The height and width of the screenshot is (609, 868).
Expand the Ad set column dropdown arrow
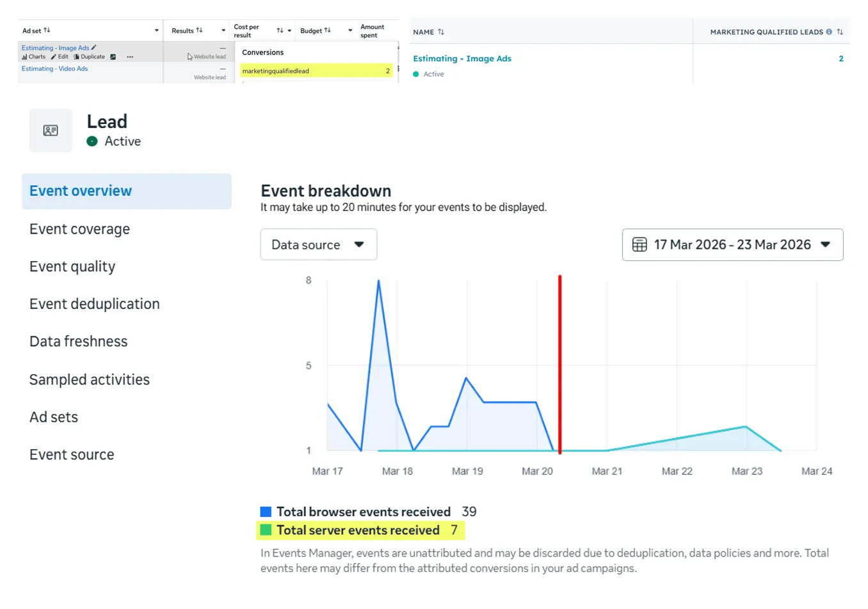click(157, 30)
